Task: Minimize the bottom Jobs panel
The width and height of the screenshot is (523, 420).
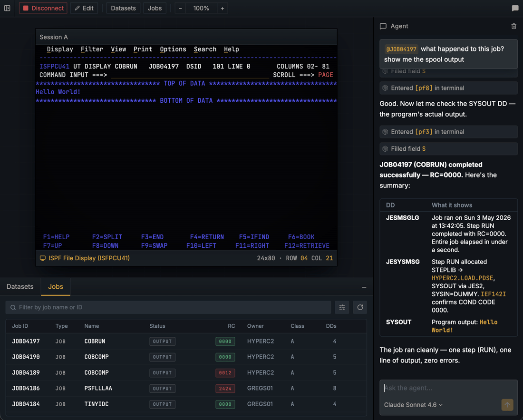Action: pyautogui.click(x=364, y=287)
